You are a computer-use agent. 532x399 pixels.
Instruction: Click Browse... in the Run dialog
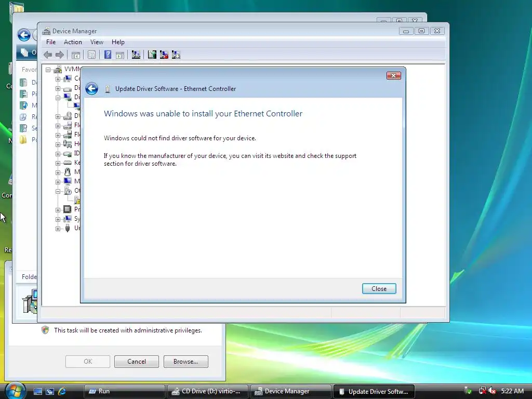[x=185, y=362]
